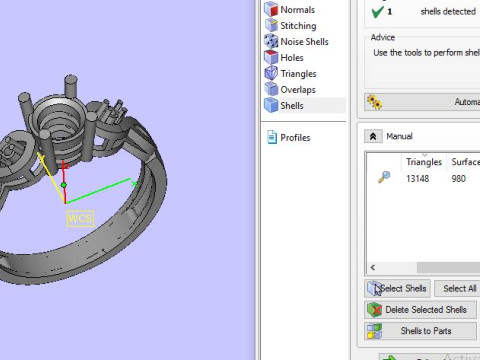Sort shell list by Triangles column

point(423,162)
